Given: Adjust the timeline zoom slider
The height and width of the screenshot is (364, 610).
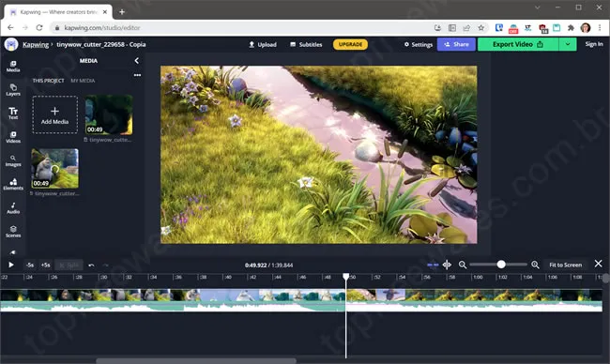Looking at the screenshot, I should 501,265.
